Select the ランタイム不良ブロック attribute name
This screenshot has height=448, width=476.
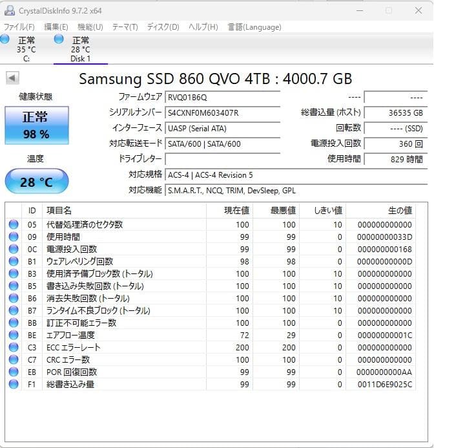point(98,310)
